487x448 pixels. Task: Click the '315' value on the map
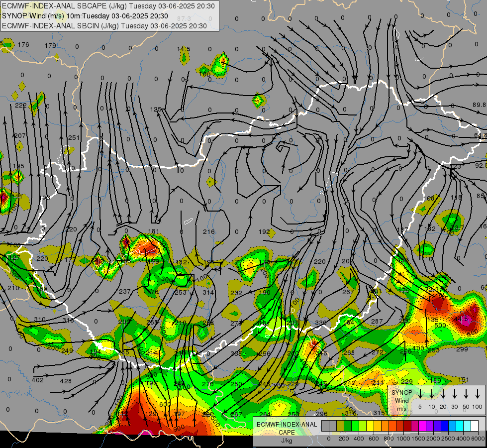tap(379, 413)
